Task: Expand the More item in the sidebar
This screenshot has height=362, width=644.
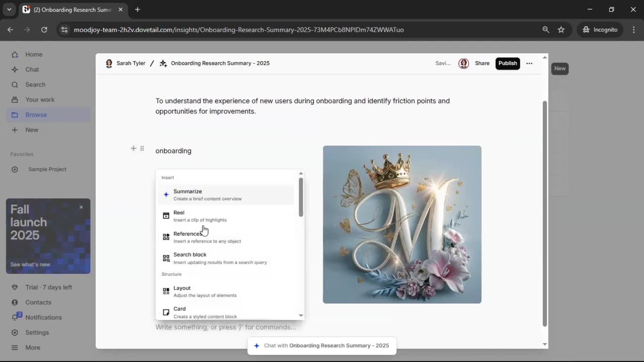Action: [33, 348]
